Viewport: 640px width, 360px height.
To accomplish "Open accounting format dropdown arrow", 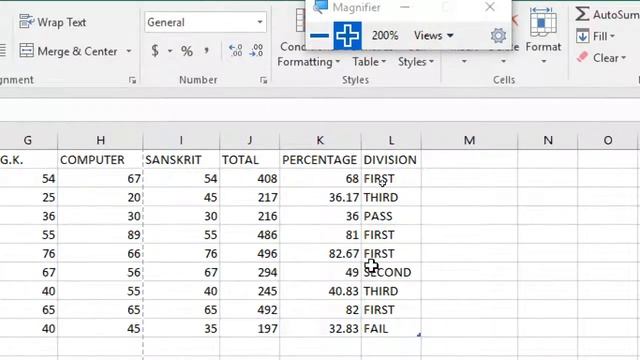I will pos(170,51).
